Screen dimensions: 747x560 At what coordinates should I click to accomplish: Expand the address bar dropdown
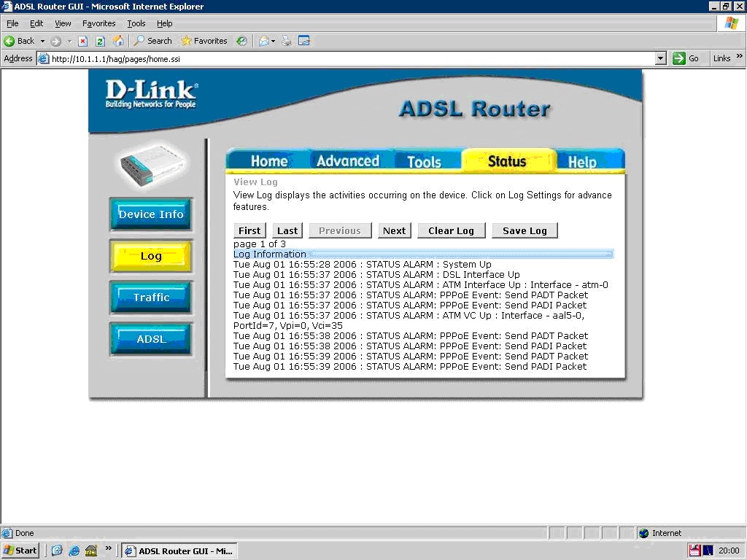click(x=660, y=58)
